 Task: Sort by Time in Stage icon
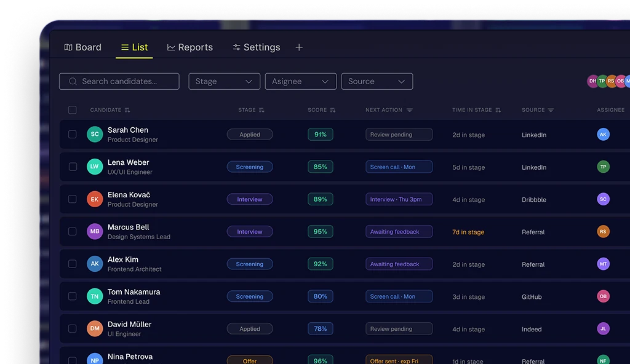point(498,110)
